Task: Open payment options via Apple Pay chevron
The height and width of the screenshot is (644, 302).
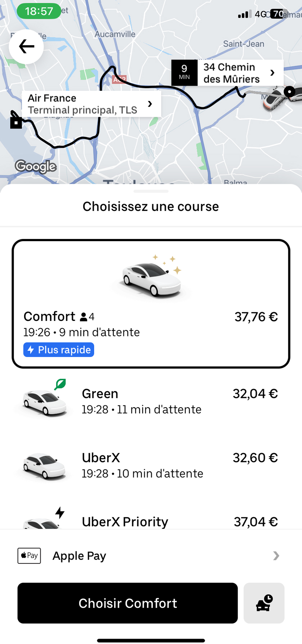Action: (x=276, y=556)
